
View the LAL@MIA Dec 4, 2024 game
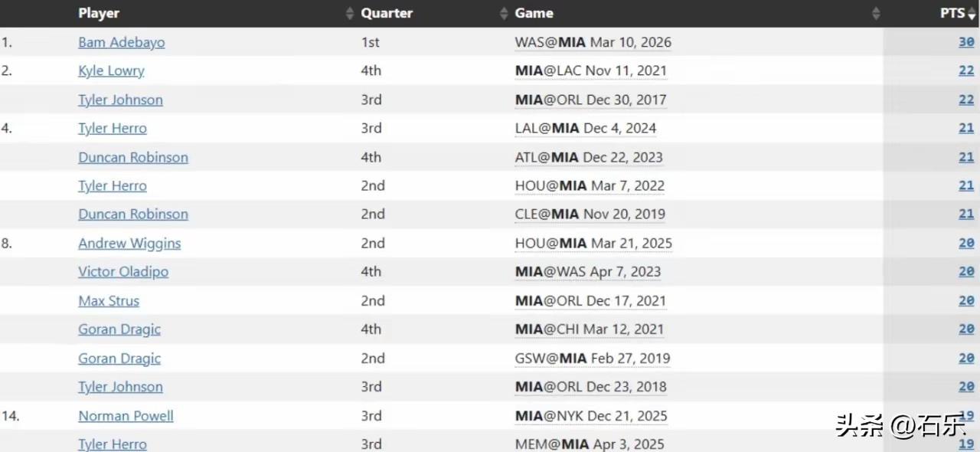(585, 128)
